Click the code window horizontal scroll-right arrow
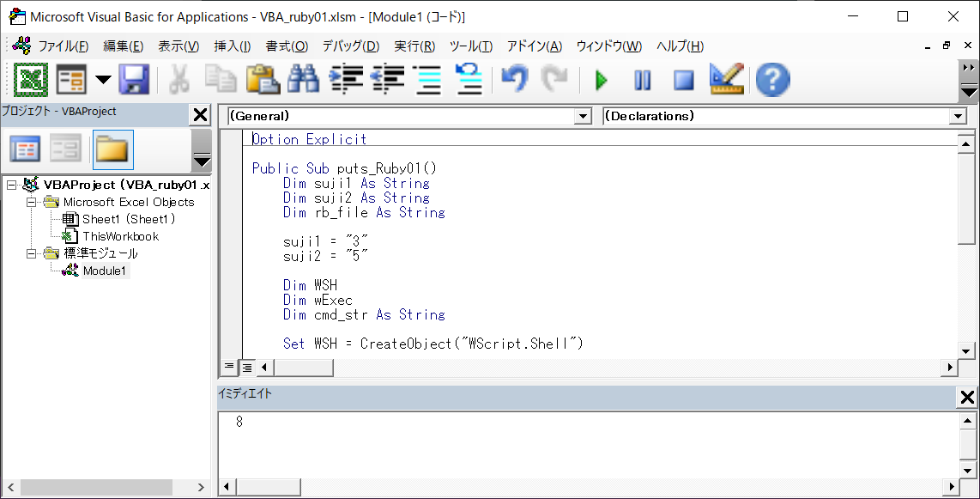 [x=949, y=367]
